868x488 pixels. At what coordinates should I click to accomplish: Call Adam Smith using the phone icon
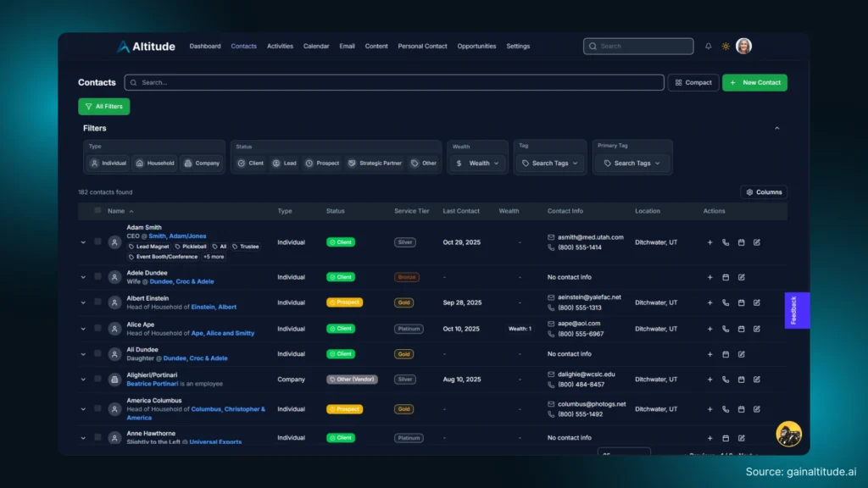click(726, 241)
